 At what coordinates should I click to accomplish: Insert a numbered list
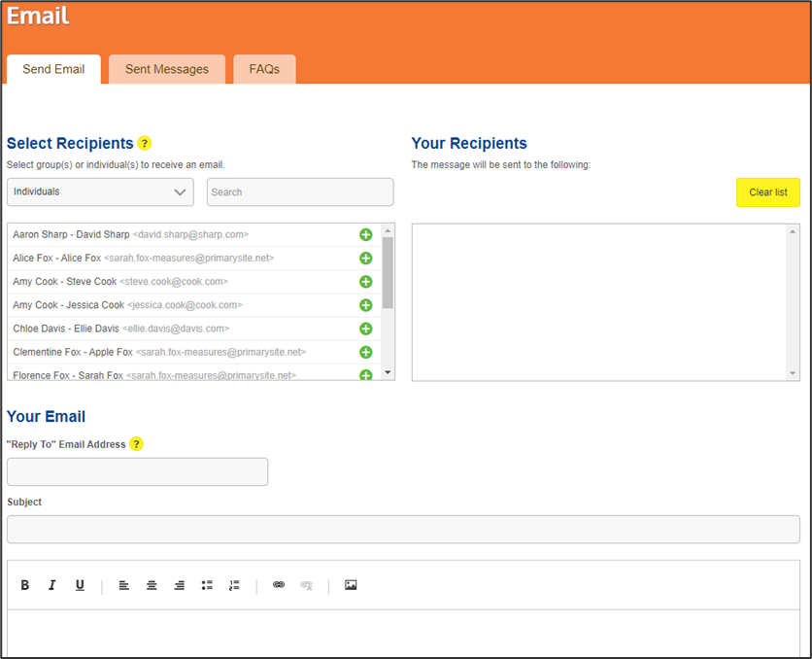pos(234,585)
